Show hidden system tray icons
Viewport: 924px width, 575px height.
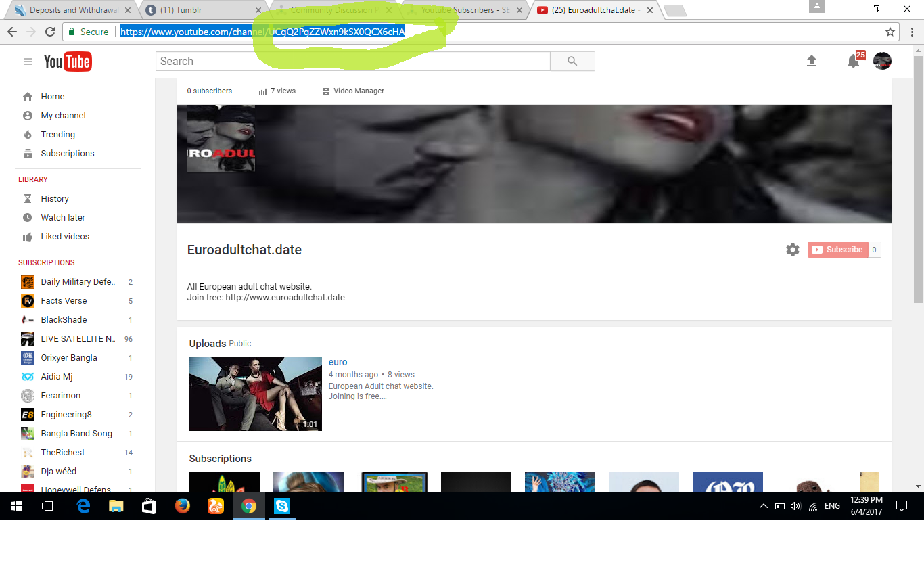pyautogui.click(x=763, y=506)
